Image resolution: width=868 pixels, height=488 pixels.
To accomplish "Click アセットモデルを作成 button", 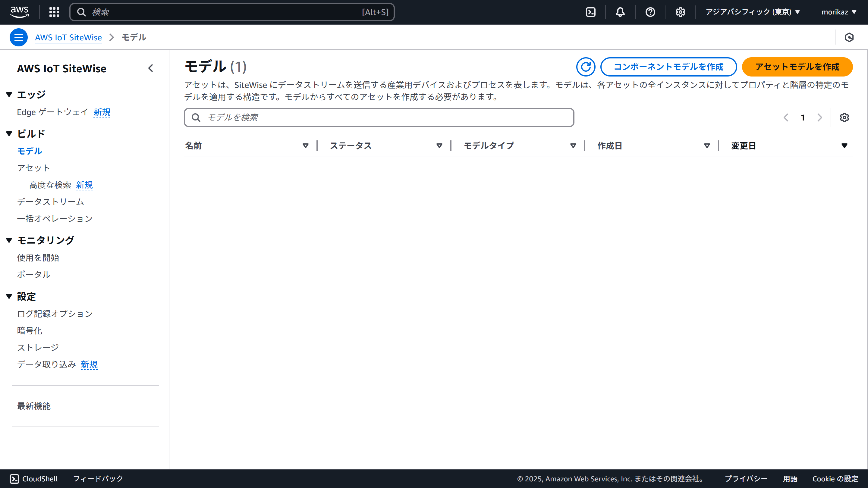I will point(797,67).
